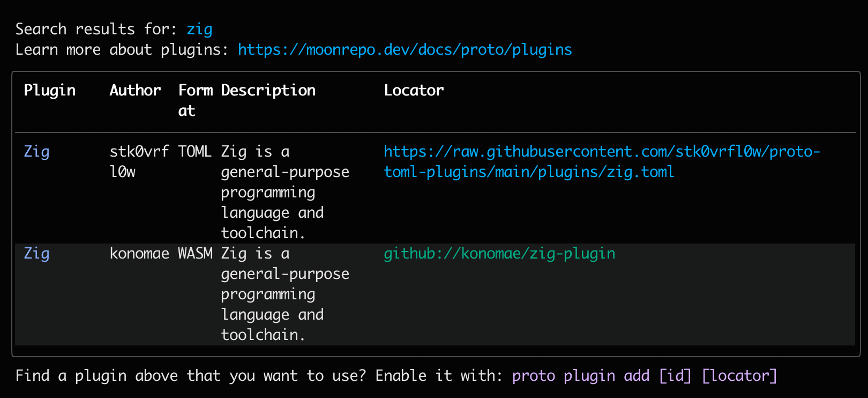Click the Description column header

268,91
